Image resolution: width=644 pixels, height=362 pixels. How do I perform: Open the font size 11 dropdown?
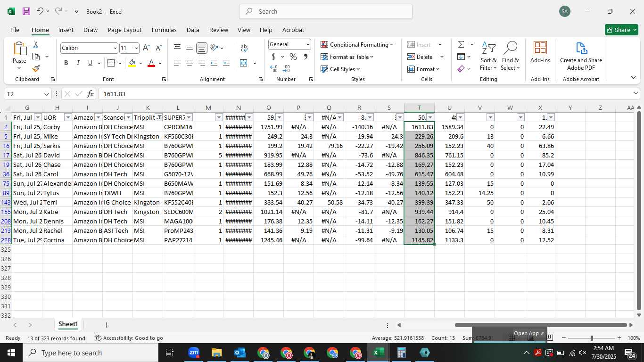click(136, 48)
